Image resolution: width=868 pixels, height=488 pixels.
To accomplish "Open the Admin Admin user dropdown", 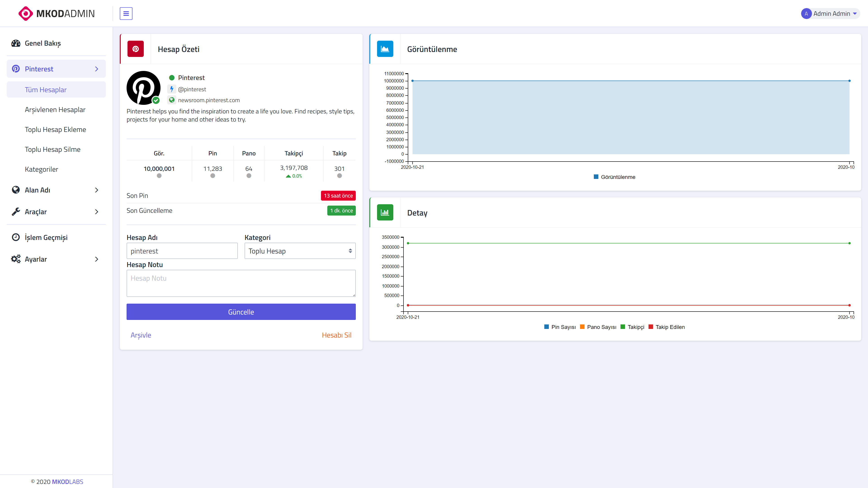I will point(830,14).
